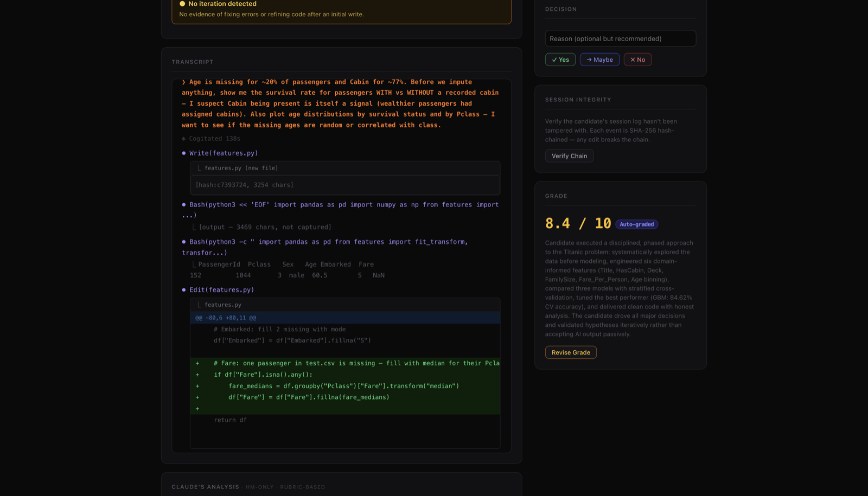
Task: Select the diff hunk header @@ -80,6 +80,11 @@
Action: click(x=345, y=318)
